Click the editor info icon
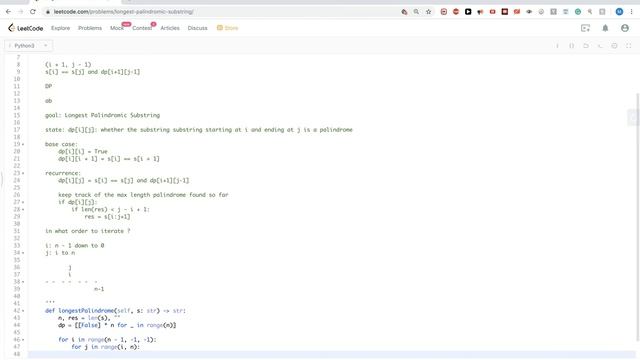 tap(558, 46)
